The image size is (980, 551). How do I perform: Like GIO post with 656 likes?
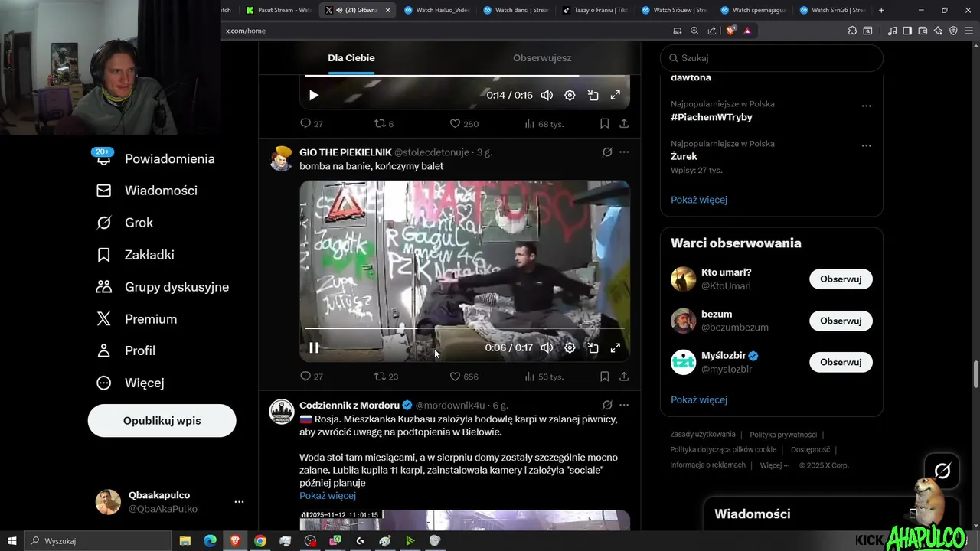pos(464,377)
